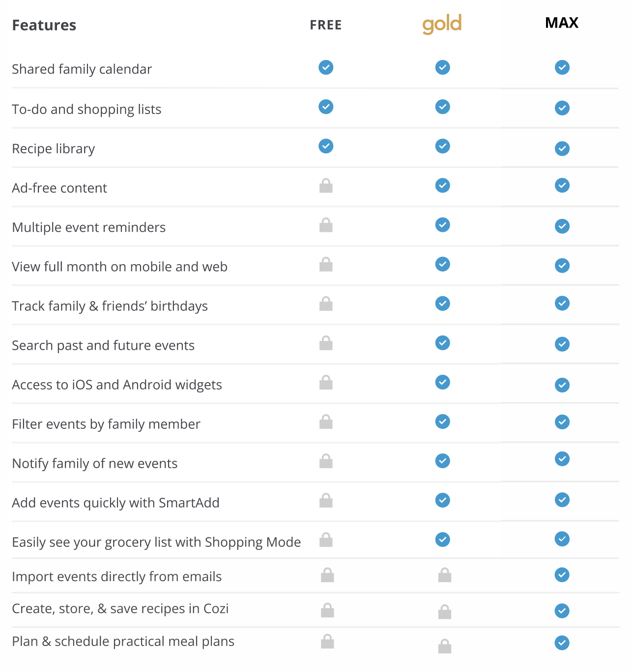Click the Free lock for Search past and future events
Image resolution: width=633 pixels, height=672 pixels.
coord(326,343)
